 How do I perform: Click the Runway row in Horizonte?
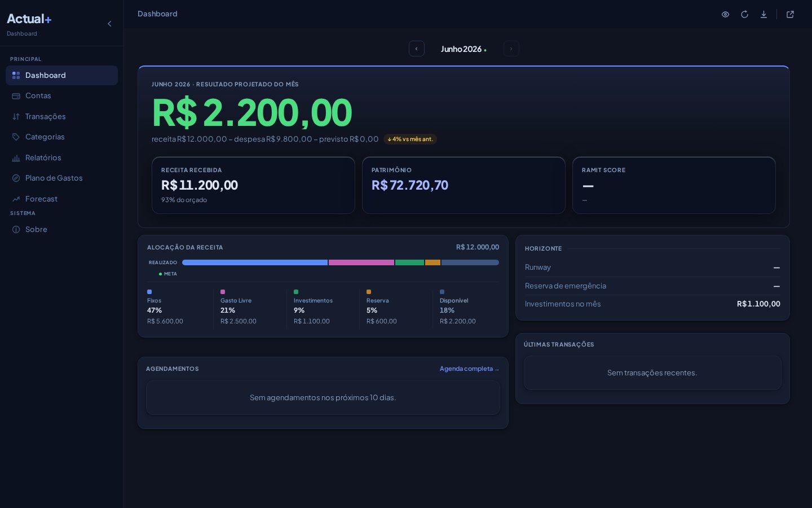(x=652, y=268)
